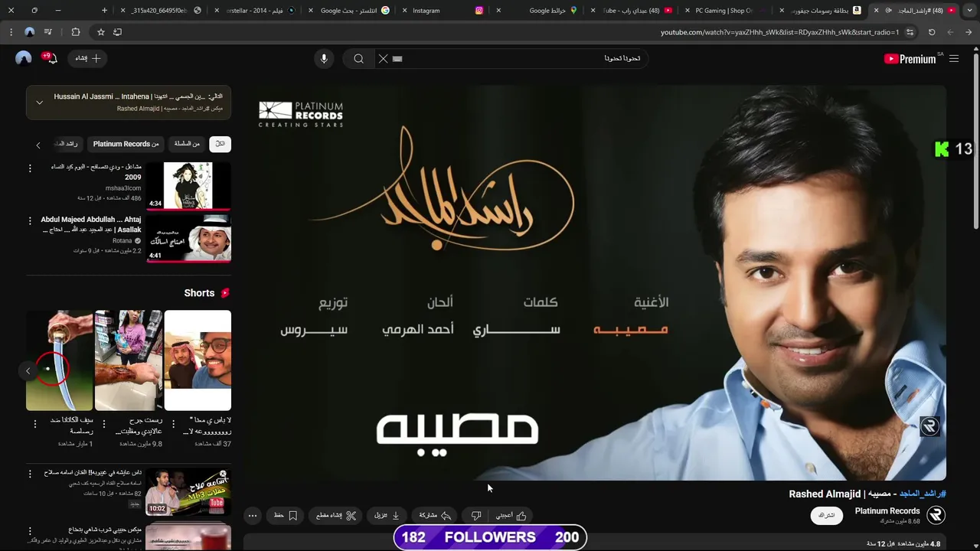
Task: Bookmark this page with star icon
Action: pyautogui.click(x=100, y=32)
